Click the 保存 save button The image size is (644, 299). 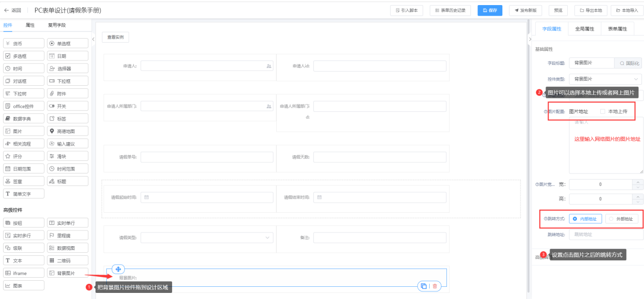490,10
